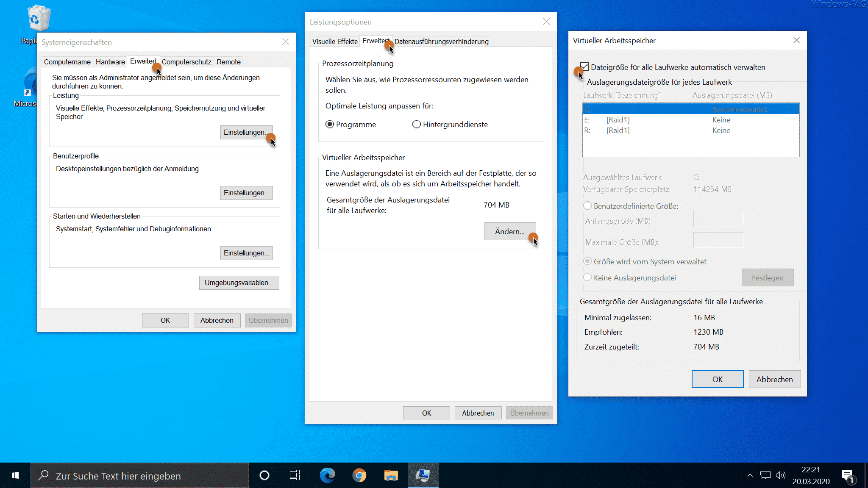Screen dimensions: 868x488
Task: Switch to the Computername tab
Action: [67, 62]
